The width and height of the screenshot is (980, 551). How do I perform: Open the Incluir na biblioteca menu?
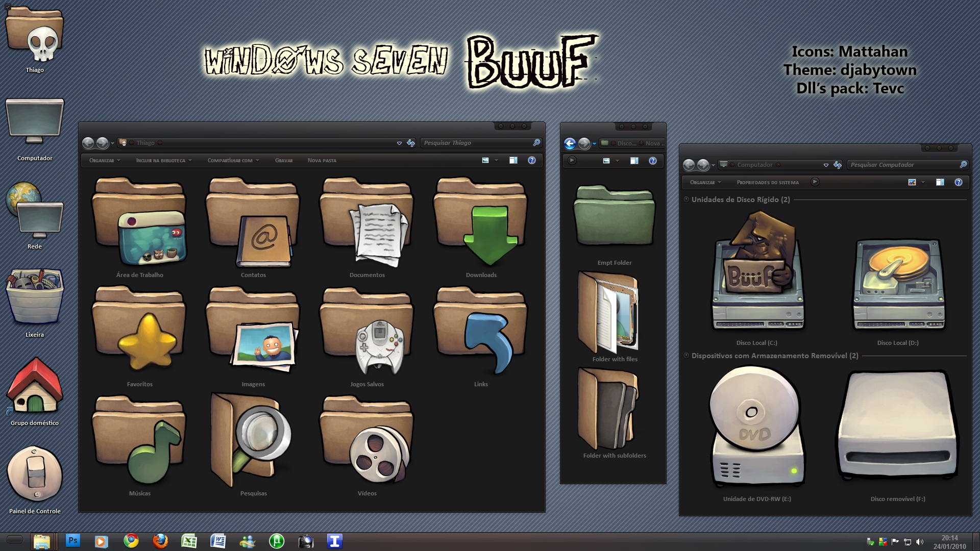click(162, 160)
